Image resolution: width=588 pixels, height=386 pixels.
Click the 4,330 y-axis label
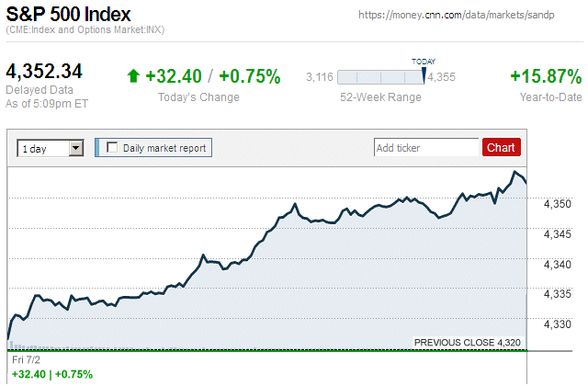pos(558,324)
